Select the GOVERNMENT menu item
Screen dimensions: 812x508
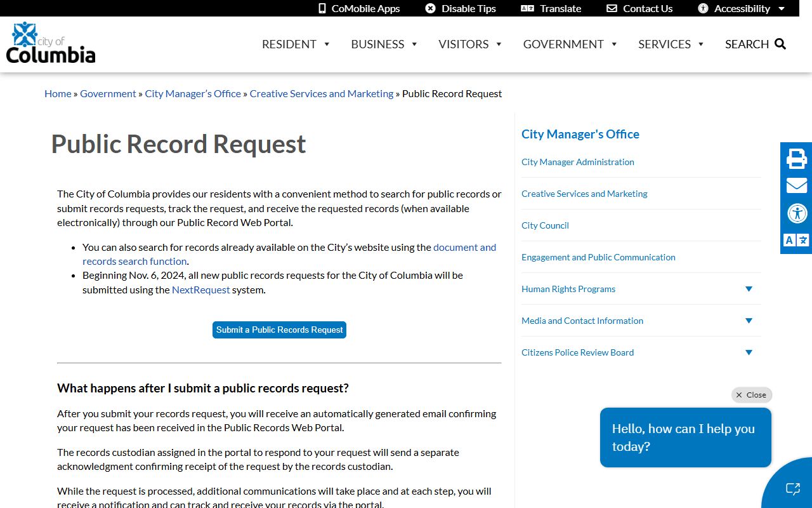563,44
